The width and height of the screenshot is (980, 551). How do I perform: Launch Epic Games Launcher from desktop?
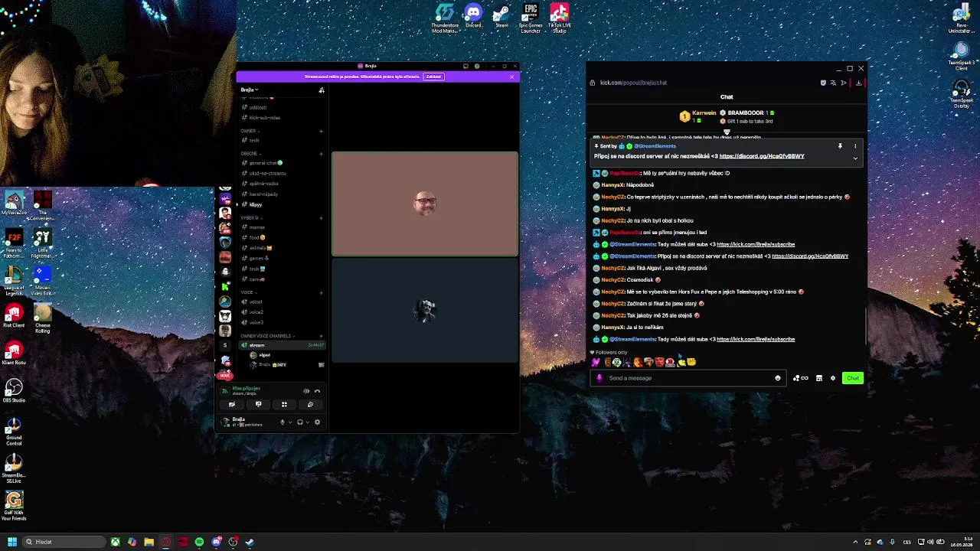tap(531, 18)
